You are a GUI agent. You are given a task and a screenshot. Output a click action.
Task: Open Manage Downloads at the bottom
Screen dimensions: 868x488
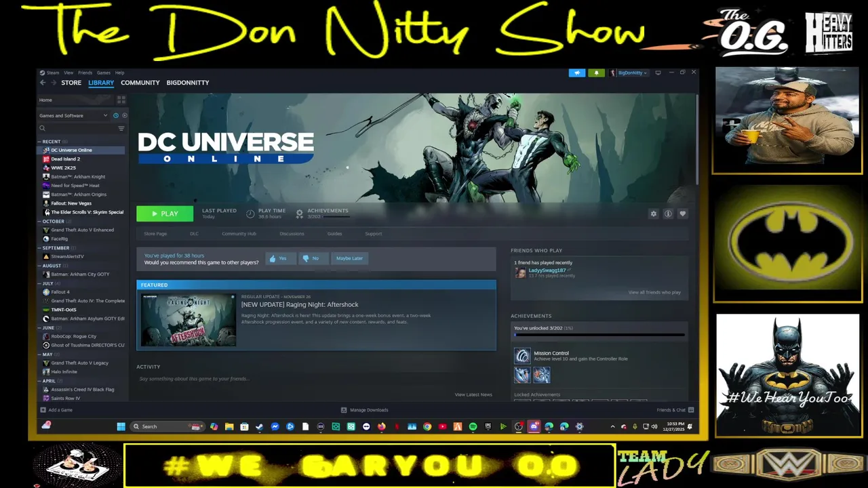pos(365,410)
